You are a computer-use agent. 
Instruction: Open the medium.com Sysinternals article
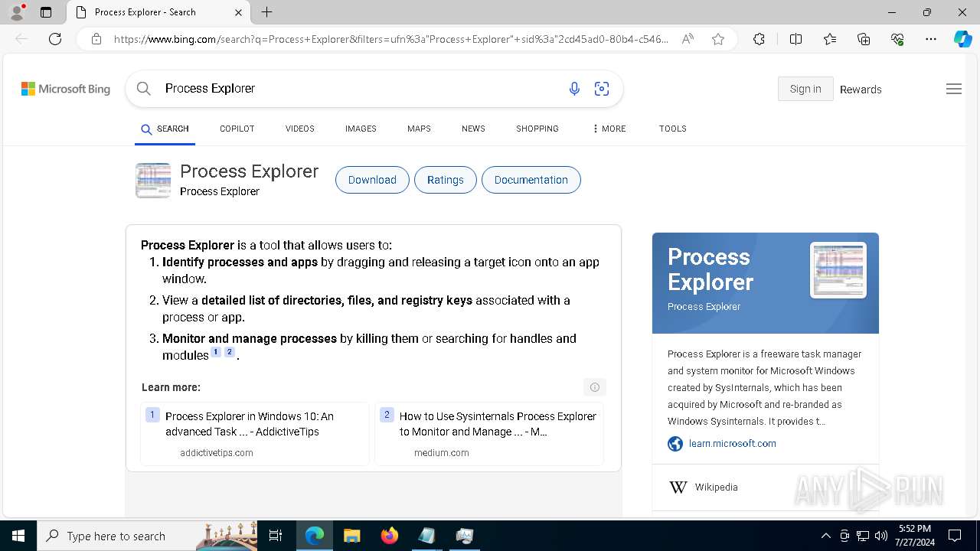489,434
